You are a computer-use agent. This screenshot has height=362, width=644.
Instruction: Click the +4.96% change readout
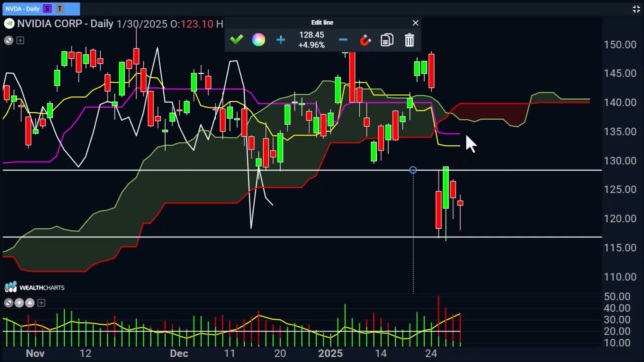(312, 45)
